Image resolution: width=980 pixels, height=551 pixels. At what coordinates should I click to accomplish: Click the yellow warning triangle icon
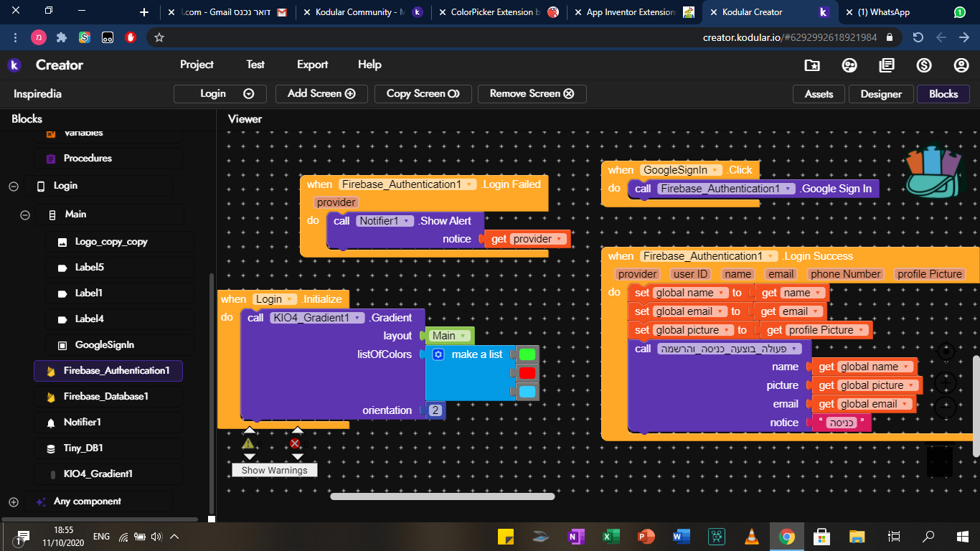pyautogui.click(x=248, y=444)
